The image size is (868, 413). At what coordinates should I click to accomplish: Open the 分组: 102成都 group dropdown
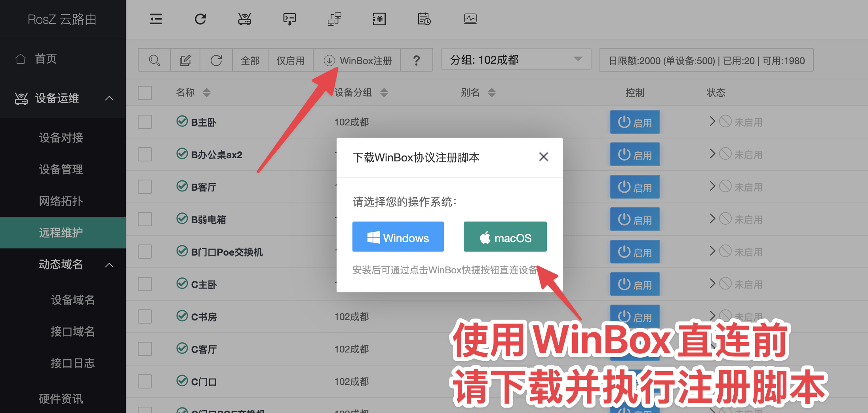[x=516, y=60]
